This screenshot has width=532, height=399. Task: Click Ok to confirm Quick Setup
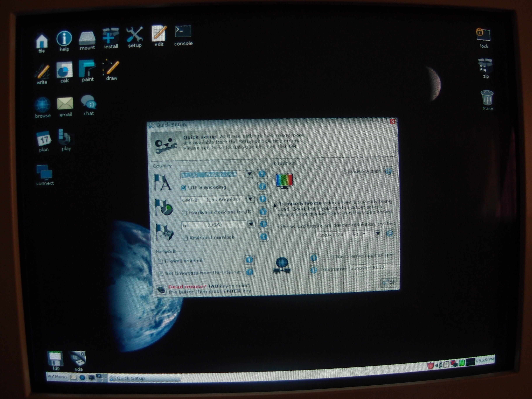pyautogui.click(x=388, y=282)
